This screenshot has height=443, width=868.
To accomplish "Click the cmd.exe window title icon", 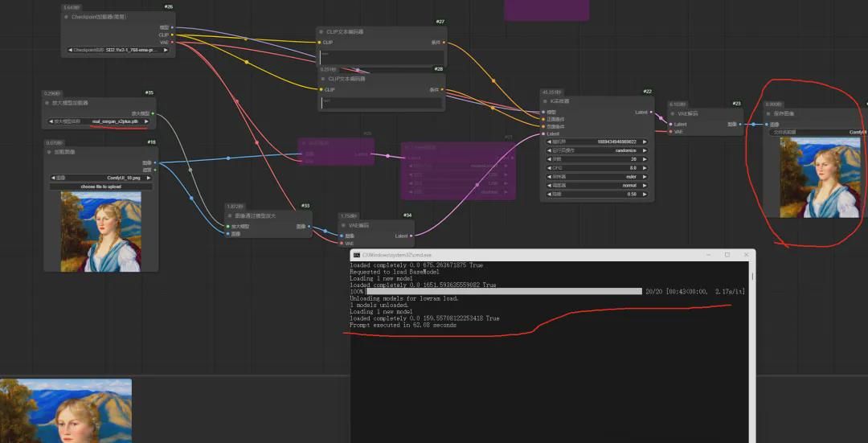I will 356,255.
